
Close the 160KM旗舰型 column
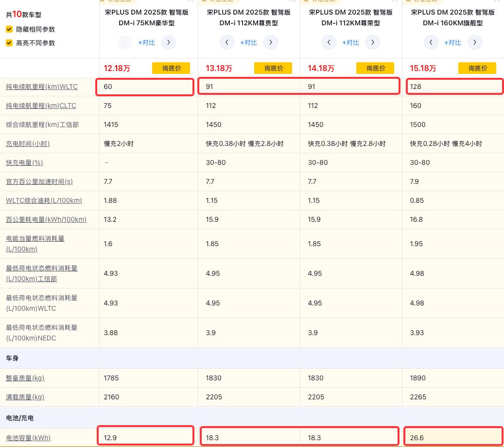click(497, 1)
